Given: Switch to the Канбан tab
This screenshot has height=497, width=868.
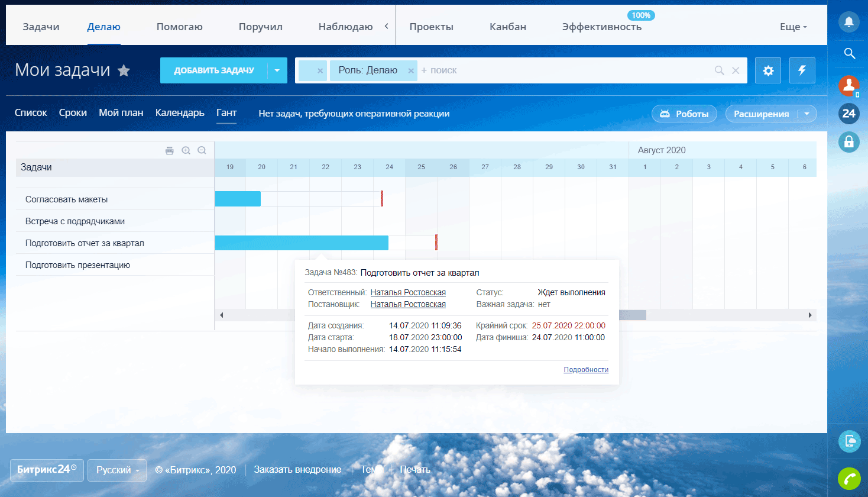Looking at the screenshot, I should tap(507, 27).
